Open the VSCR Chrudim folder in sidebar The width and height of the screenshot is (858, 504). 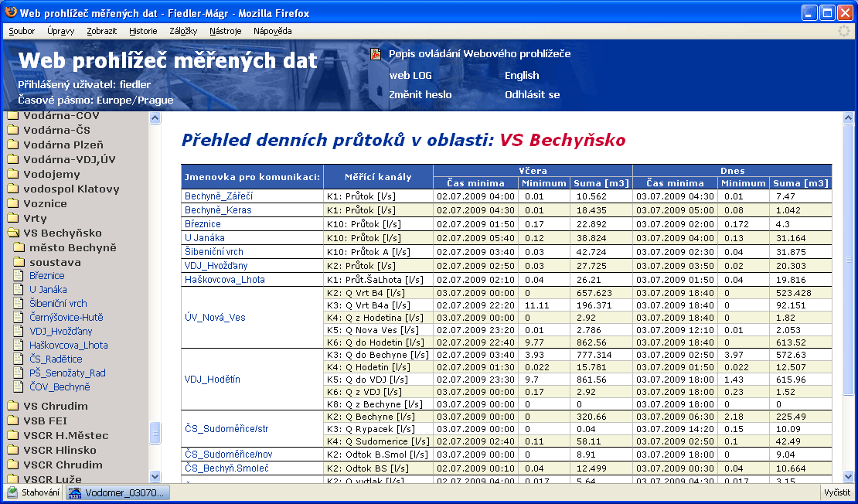pyautogui.click(x=63, y=465)
